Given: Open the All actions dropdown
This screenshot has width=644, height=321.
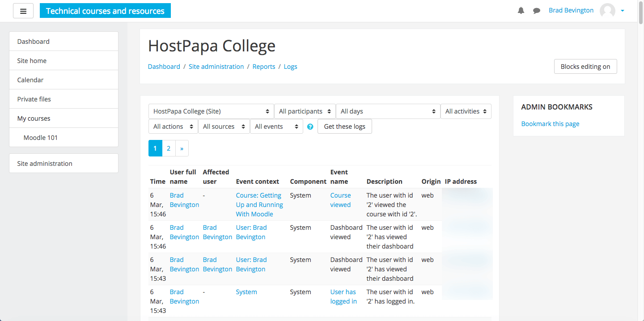Looking at the screenshot, I should (x=173, y=127).
